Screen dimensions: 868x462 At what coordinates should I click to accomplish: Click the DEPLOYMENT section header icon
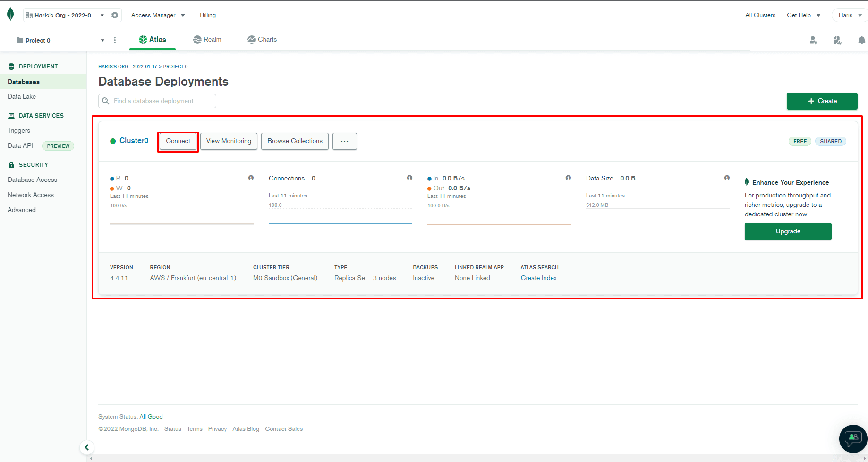[11, 67]
